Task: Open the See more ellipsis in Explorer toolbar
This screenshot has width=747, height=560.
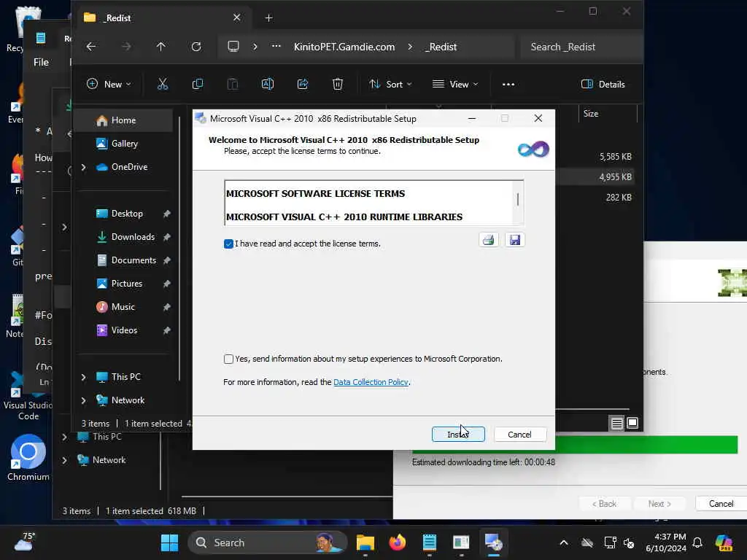Action: (x=508, y=85)
